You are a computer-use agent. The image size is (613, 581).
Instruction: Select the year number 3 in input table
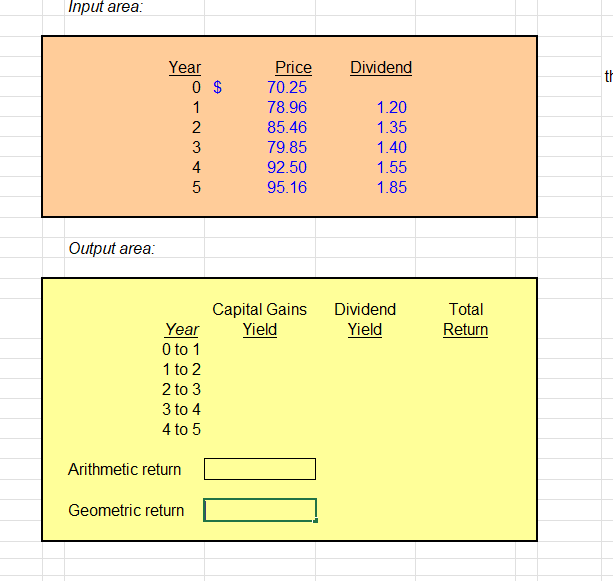(x=196, y=147)
